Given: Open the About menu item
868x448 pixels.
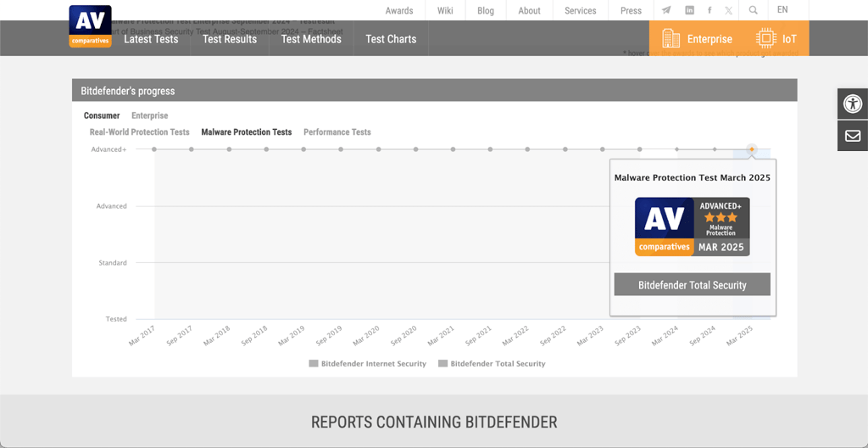Looking at the screenshot, I should click(x=529, y=10).
